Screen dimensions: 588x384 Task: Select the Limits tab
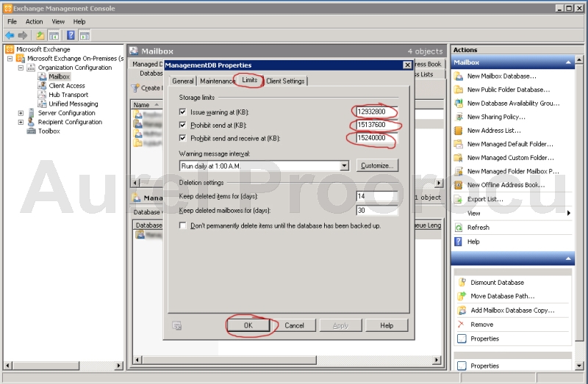(x=249, y=80)
